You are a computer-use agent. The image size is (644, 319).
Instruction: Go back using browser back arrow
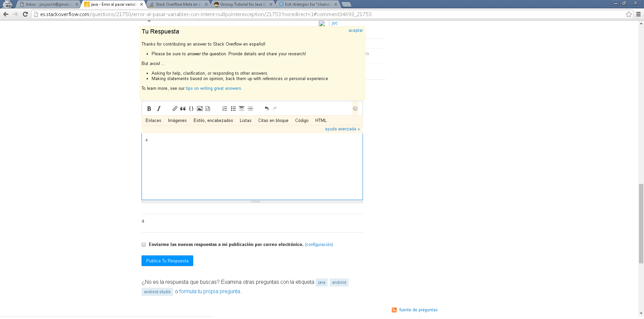tap(6, 14)
